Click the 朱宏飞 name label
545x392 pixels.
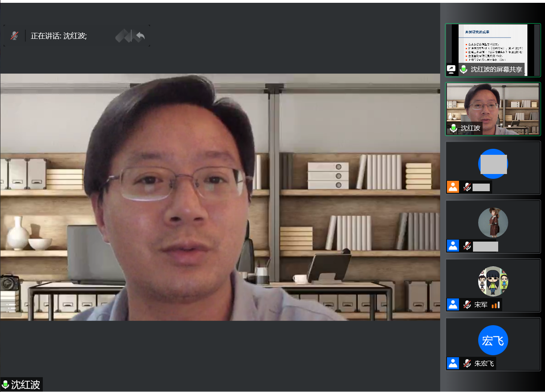click(x=484, y=363)
